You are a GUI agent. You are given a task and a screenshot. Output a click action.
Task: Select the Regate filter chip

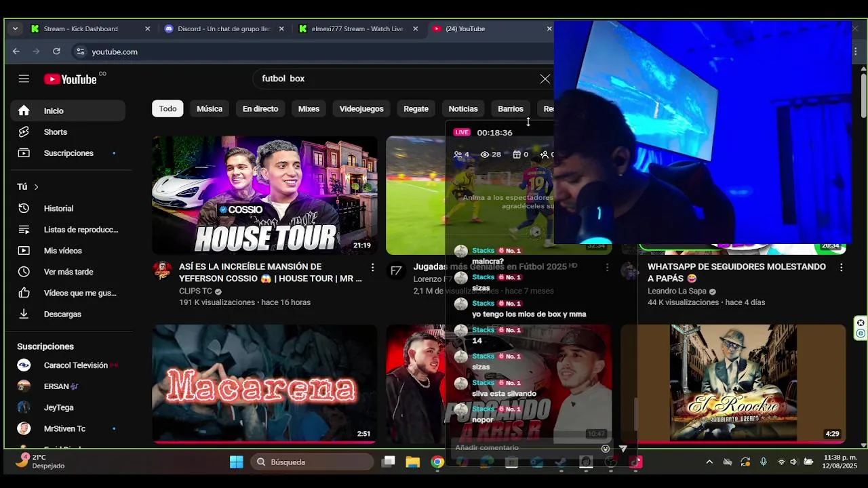(x=416, y=108)
